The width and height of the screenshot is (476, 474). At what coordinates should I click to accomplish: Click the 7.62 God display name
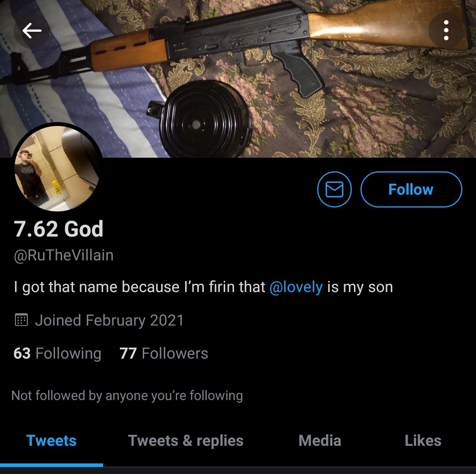click(58, 229)
